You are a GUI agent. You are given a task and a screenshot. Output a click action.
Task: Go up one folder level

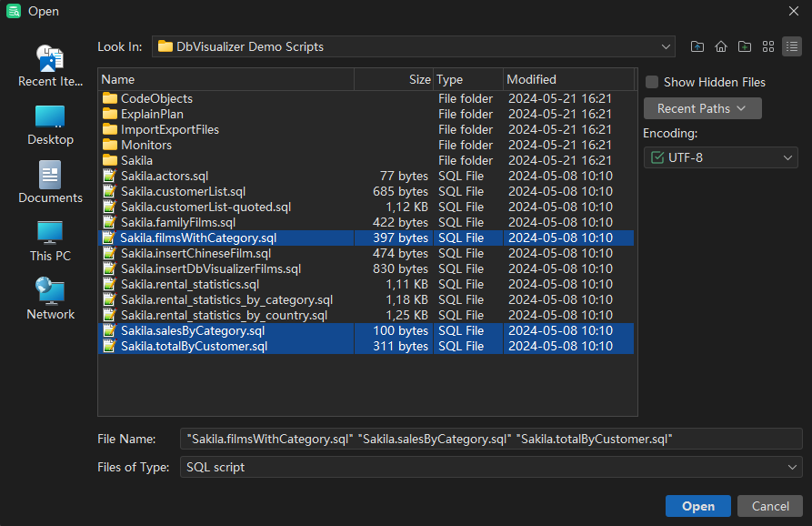[697, 46]
